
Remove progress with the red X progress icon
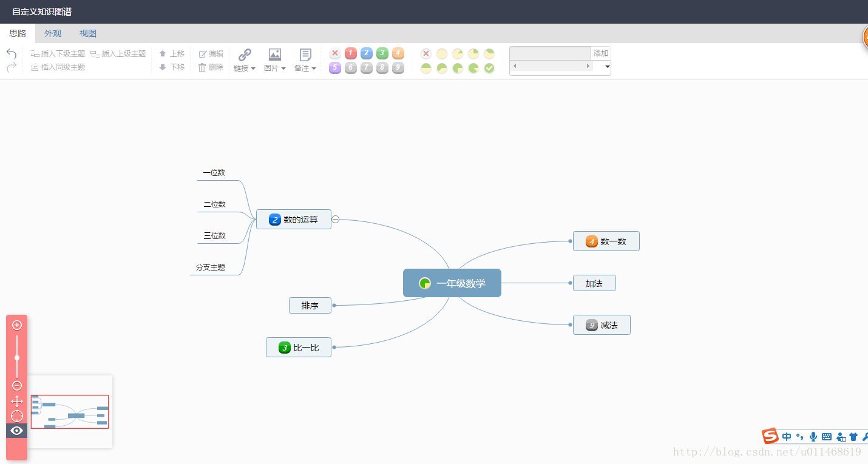point(426,54)
